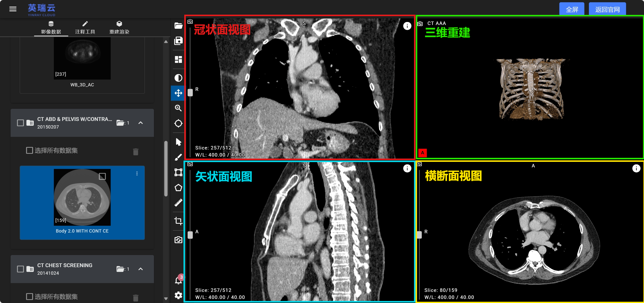Switch to 注释工具 tab
The image size is (644, 303).
pos(85,28)
